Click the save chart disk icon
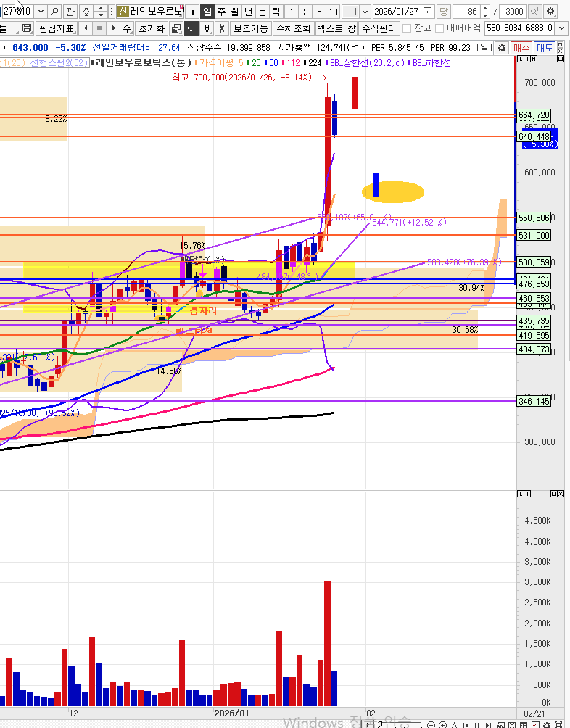Image resolution: width=570 pixels, height=728 pixels. pos(27,28)
